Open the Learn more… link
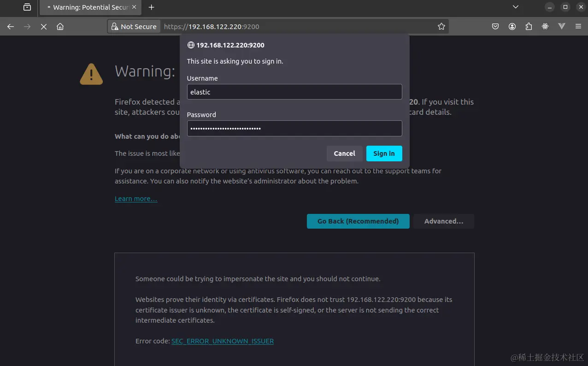The width and height of the screenshot is (588, 366). 136,199
